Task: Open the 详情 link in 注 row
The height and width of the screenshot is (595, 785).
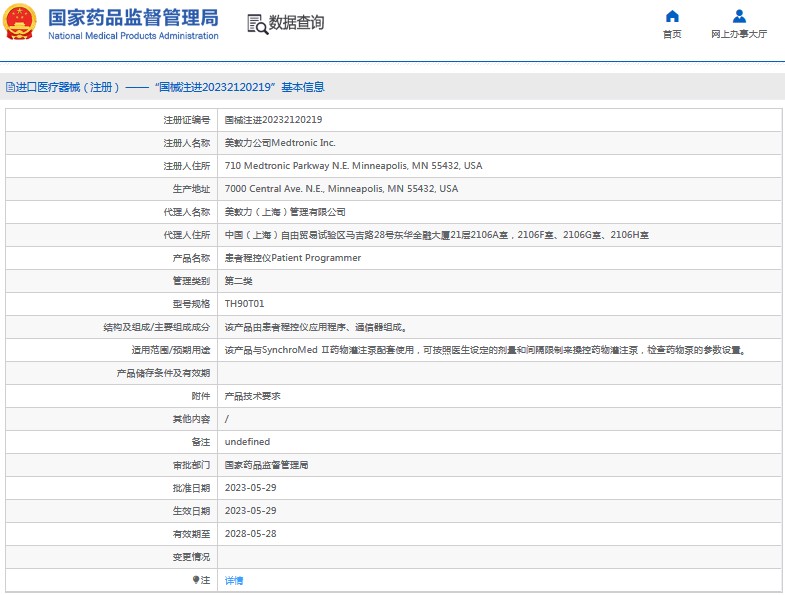Action: point(234,580)
